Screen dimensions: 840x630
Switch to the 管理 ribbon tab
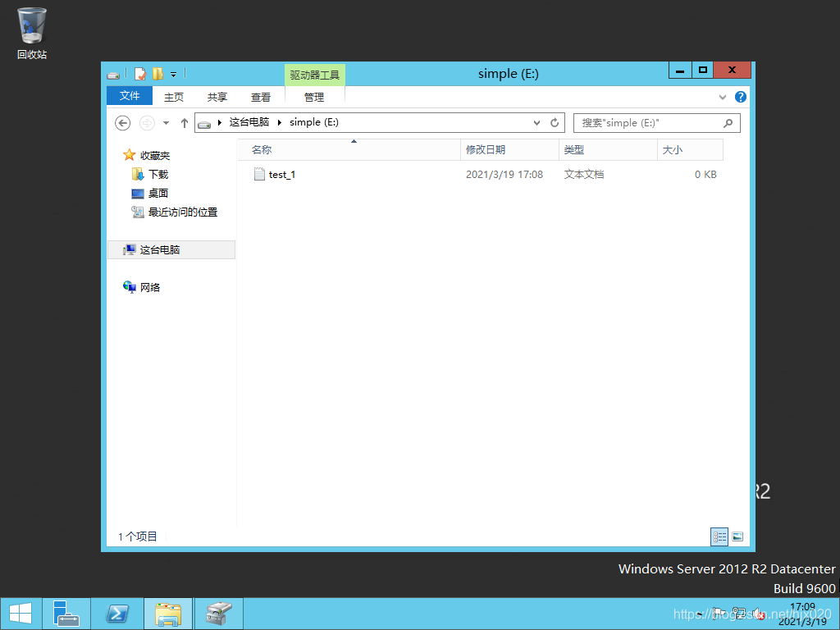tap(314, 97)
